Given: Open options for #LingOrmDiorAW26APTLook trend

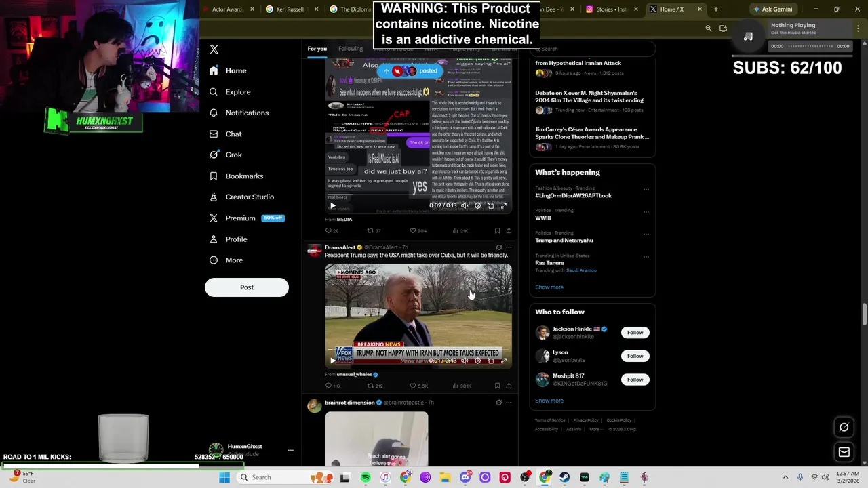Looking at the screenshot, I should click(646, 189).
